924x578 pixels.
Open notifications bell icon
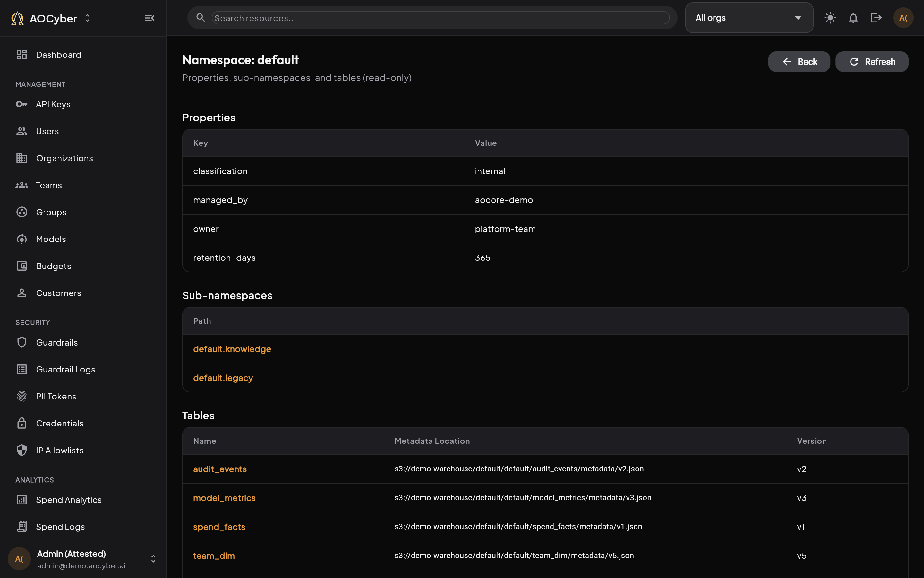(x=853, y=18)
